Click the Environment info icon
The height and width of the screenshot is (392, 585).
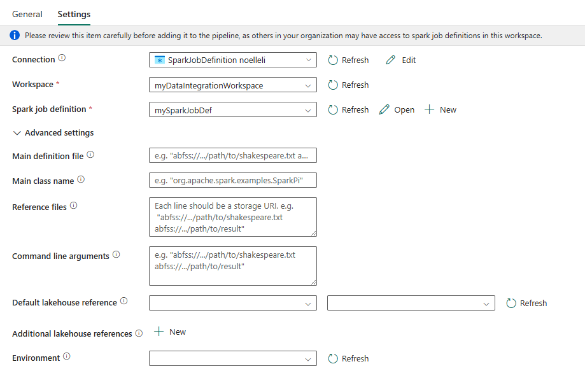click(66, 356)
